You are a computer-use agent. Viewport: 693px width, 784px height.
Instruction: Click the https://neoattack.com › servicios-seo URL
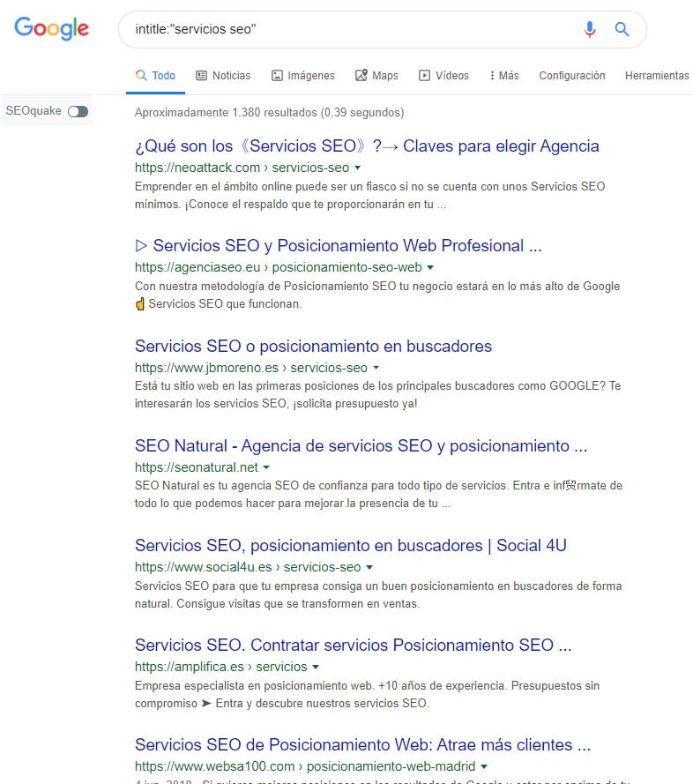pos(242,168)
